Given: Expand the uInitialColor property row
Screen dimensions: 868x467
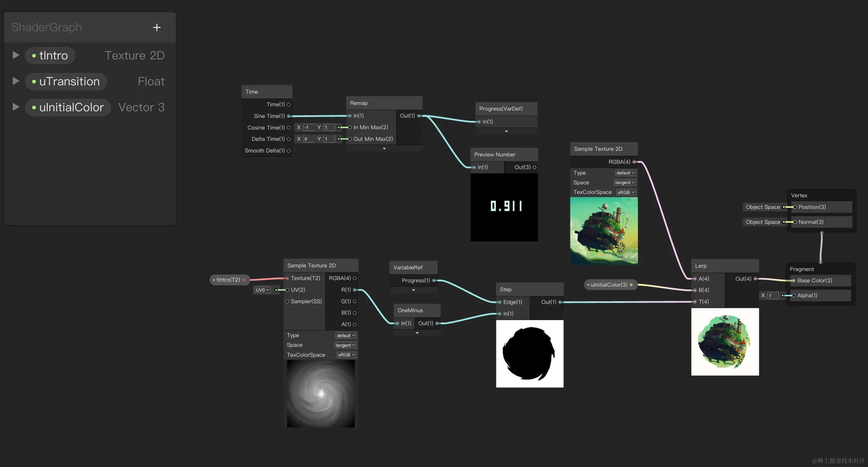Looking at the screenshot, I should pyautogui.click(x=16, y=107).
